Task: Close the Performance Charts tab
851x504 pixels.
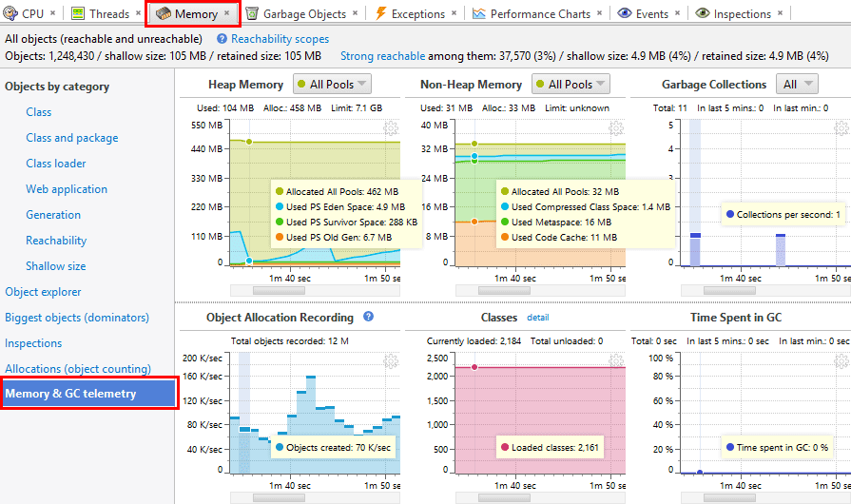Action: tap(599, 13)
